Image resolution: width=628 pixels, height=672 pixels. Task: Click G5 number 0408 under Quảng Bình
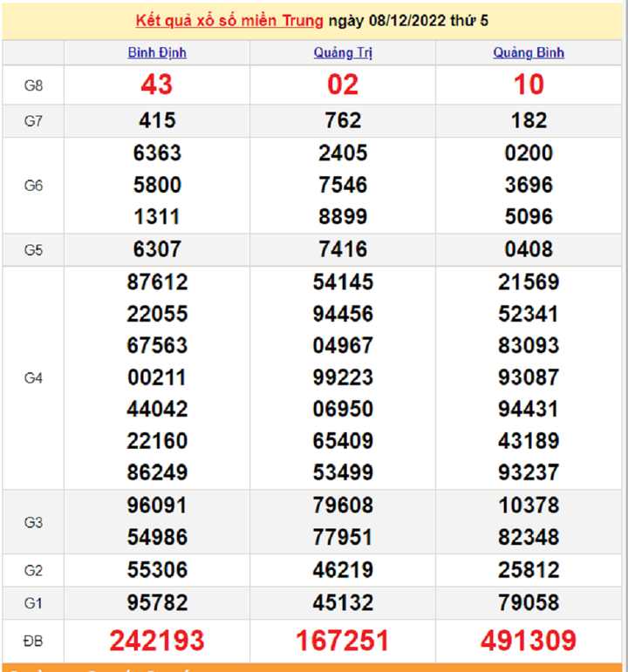(x=529, y=250)
